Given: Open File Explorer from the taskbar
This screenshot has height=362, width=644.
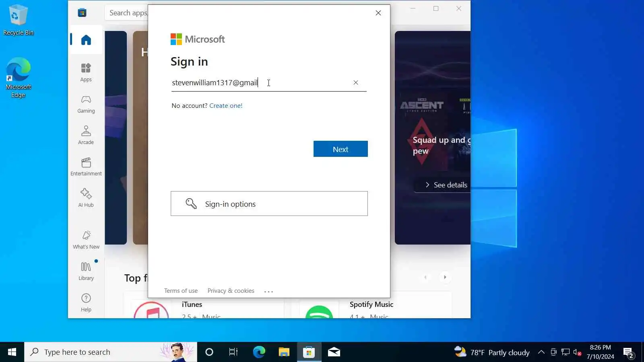Looking at the screenshot, I should (x=284, y=352).
